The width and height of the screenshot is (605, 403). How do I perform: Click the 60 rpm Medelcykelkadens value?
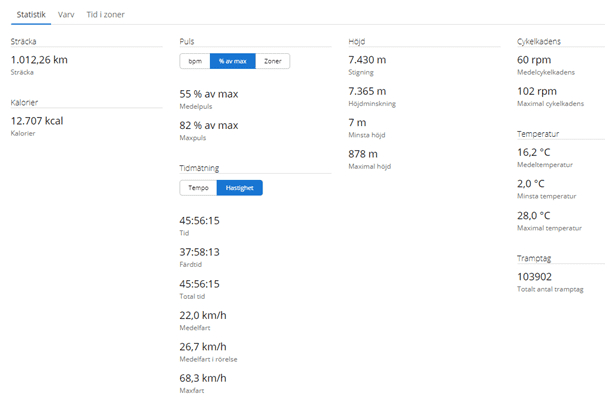click(x=534, y=60)
